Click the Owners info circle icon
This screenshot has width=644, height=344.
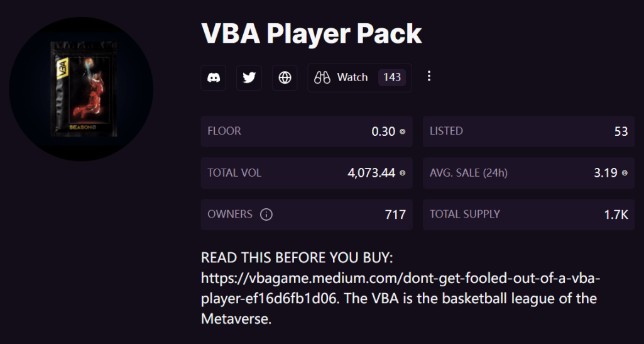tap(266, 214)
